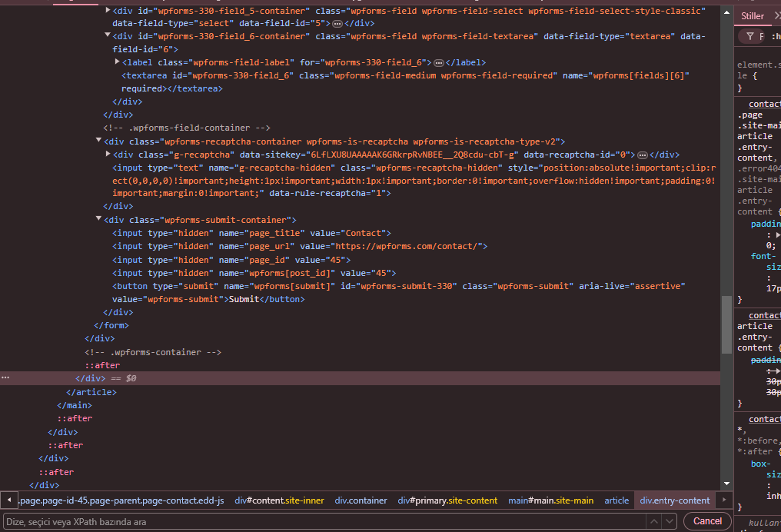Screen dimensions: 781x532
Task: Click the .error404 selector text in Styles
Action: click(x=759, y=168)
